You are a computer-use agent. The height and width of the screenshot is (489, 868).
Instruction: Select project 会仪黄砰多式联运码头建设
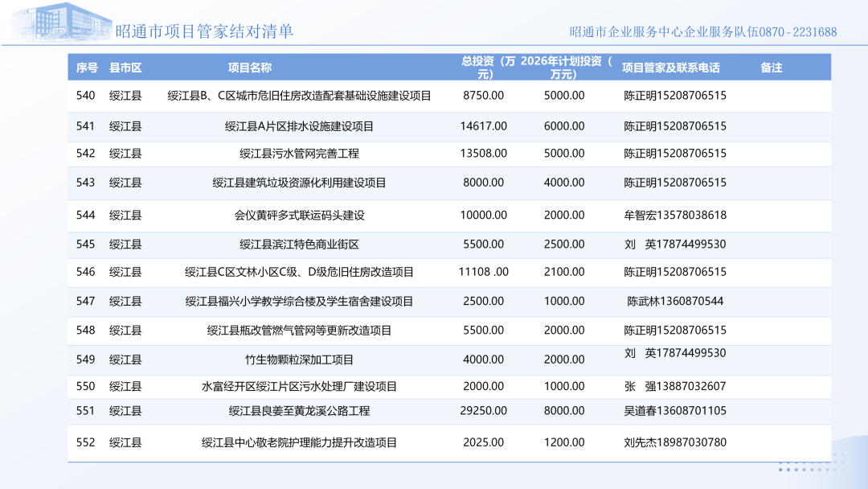tap(300, 215)
